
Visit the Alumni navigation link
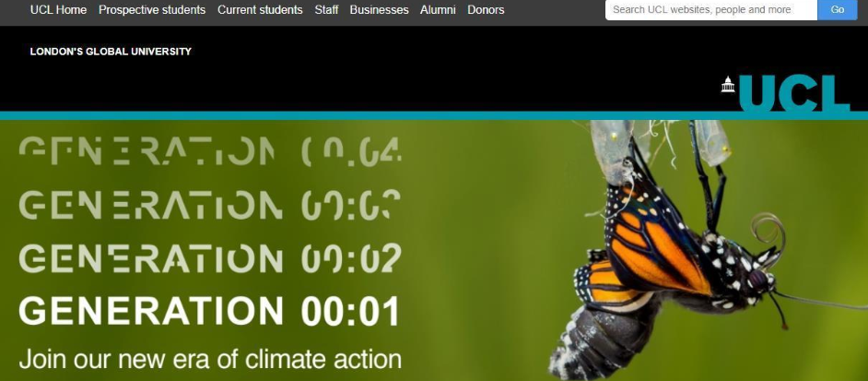pyautogui.click(x=438, y=10)
